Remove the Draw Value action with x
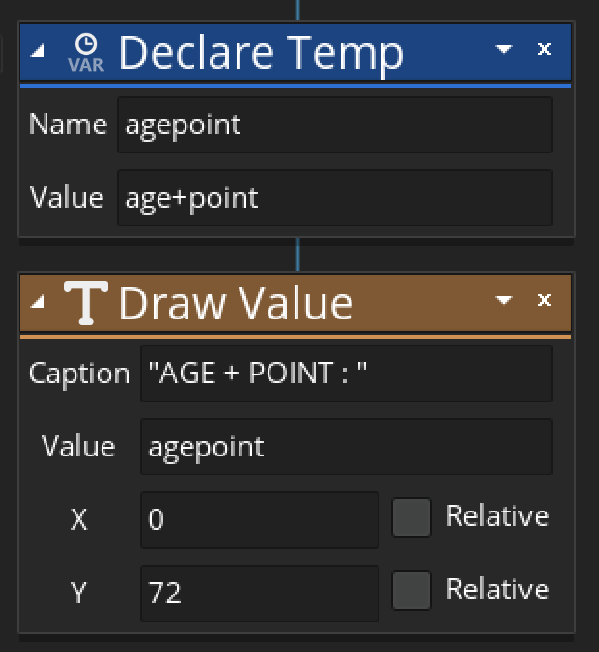599x652 pixels. 544,299
